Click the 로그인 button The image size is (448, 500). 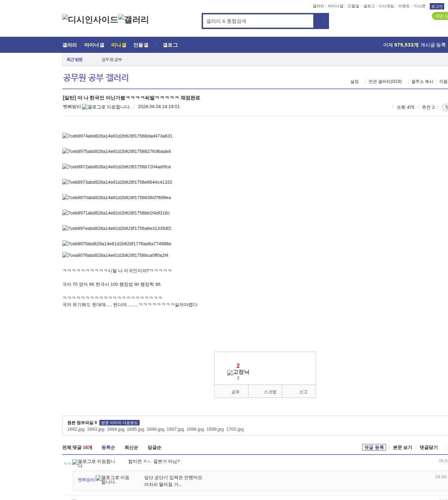click(x=437, y=6)
